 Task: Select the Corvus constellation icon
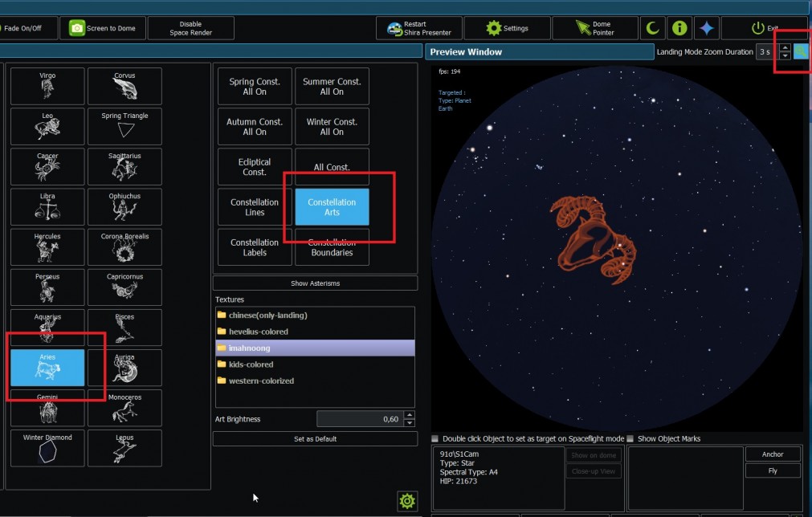(124, 86)
